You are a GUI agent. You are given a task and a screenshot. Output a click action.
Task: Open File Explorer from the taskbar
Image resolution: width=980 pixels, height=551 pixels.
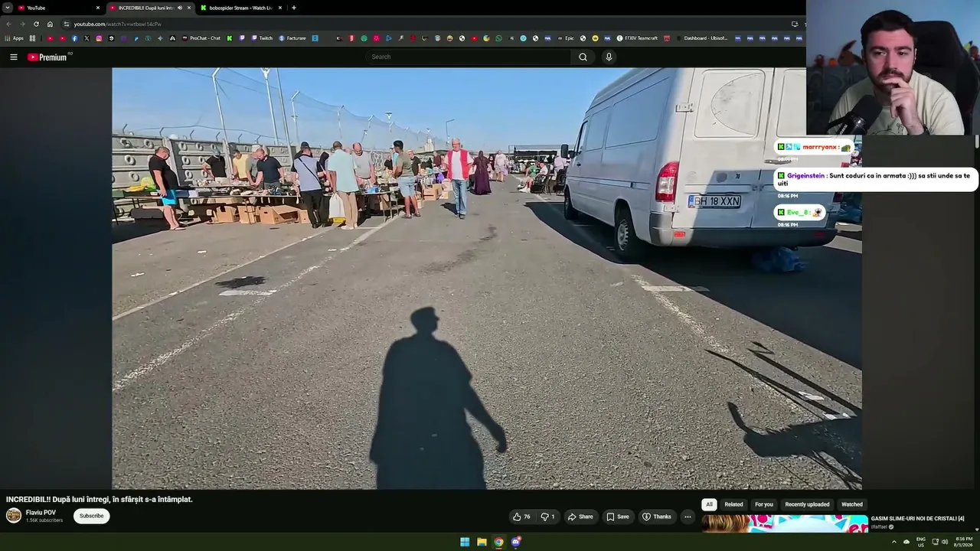[482, 542]
